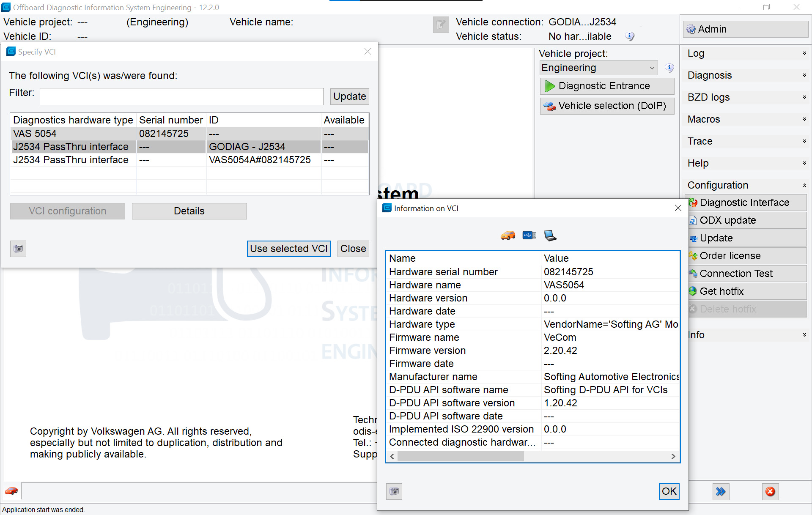Click the Update button next to Filter
Viewport: 812px width, 515px height.
(349, 96)
